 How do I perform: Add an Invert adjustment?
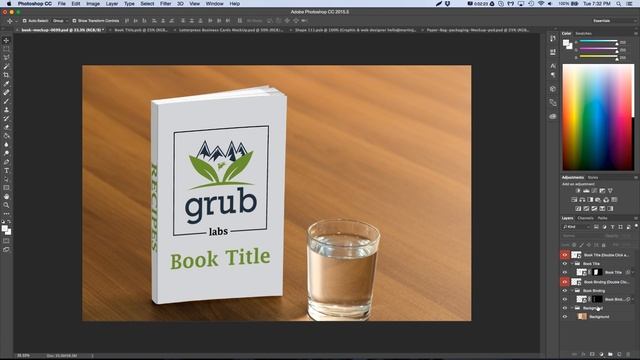578,209
